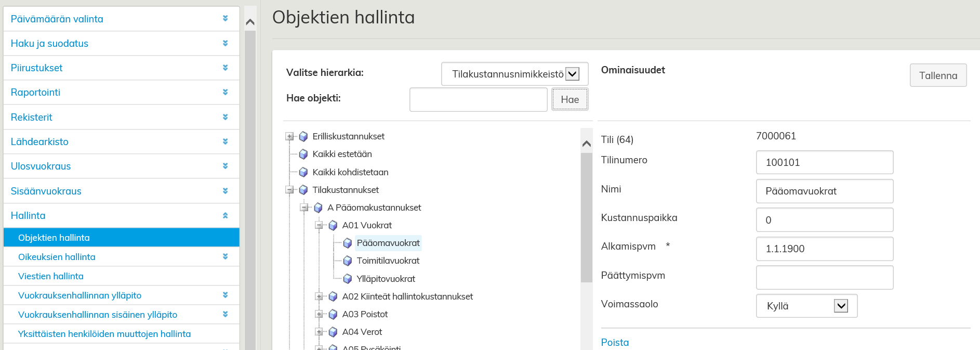The image size is (980, 350).
Task: Click the cube icon beside A04 Verot
Action: coord(333,332)
